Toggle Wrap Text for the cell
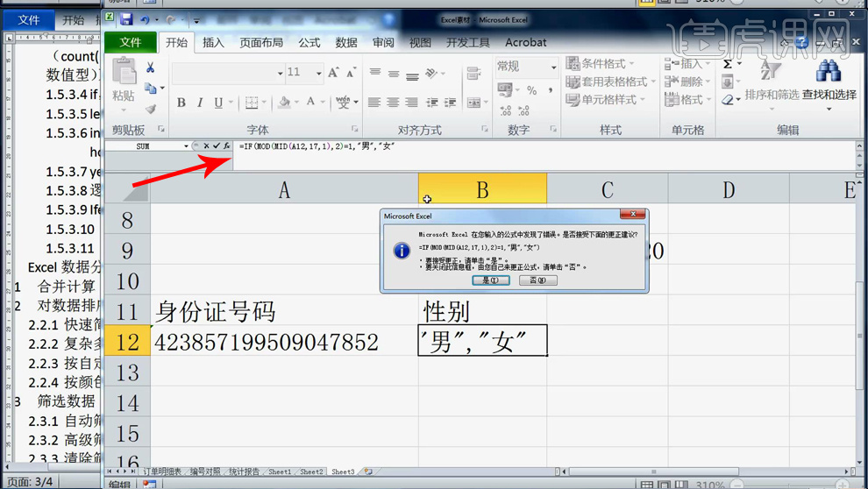The image size is (868, 489). (473, 73)
